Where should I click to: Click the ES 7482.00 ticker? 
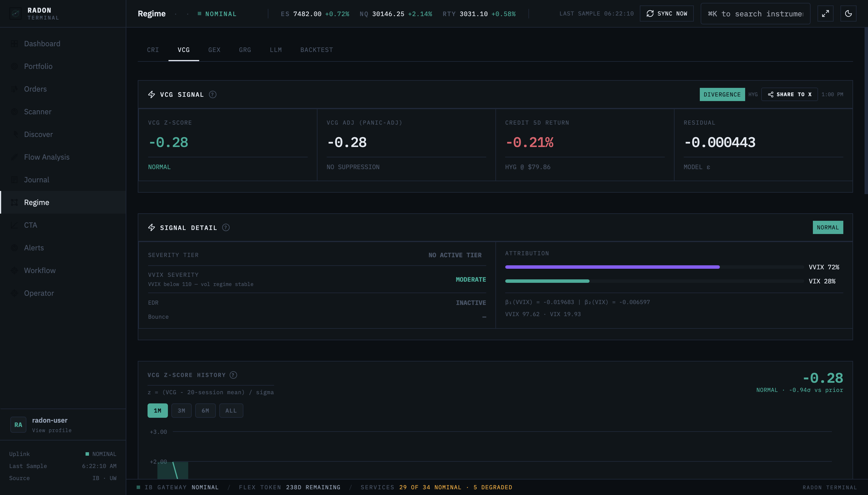(315, 14)
